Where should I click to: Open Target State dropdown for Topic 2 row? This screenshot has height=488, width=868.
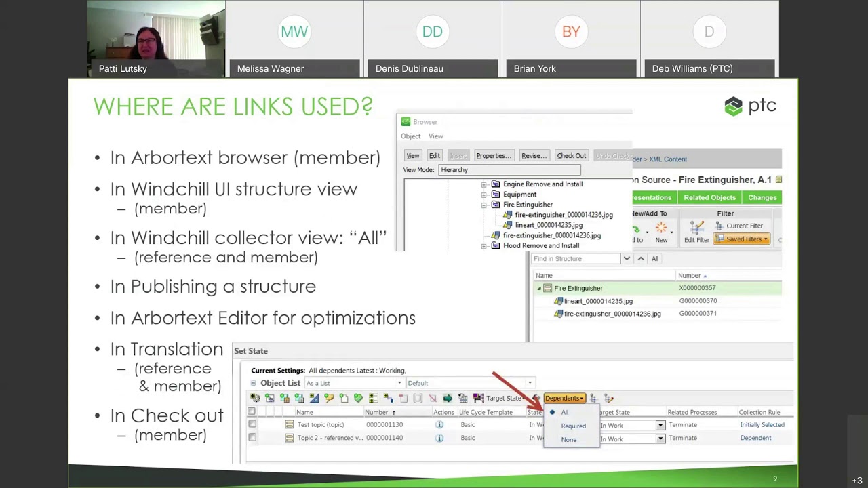(660, 439)
